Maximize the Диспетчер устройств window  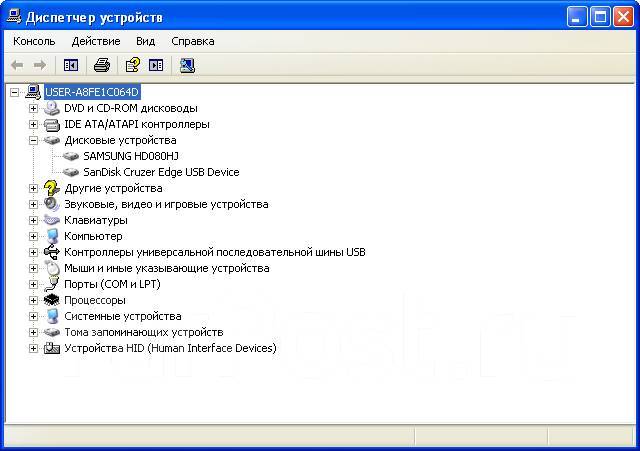pyautogui.click(x=600, y=17)
